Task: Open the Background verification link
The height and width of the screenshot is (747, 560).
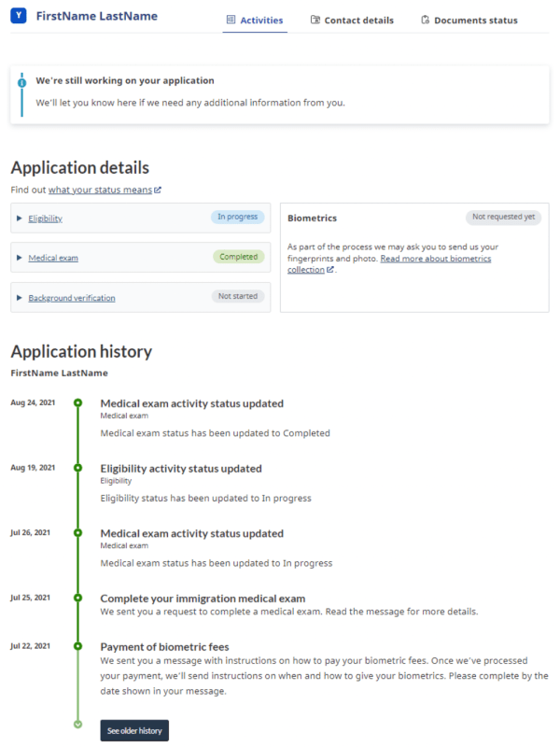Action: 72,298
